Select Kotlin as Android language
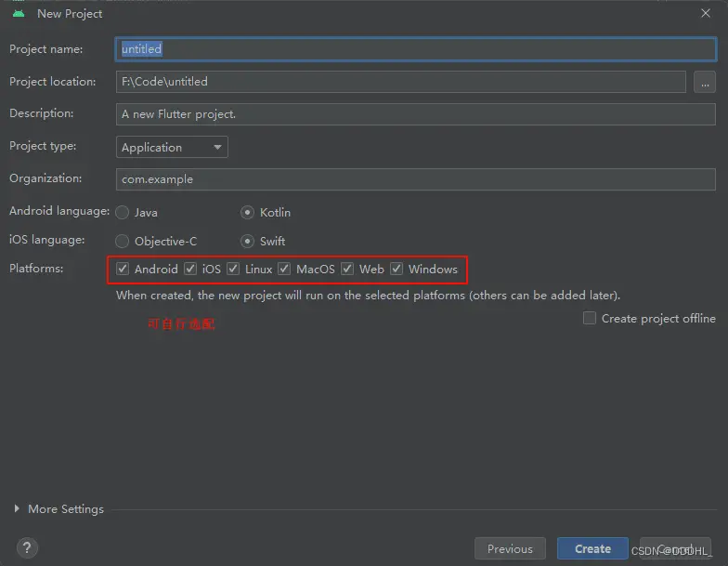Viewport: 728px width, 566px height. point(247,213)
